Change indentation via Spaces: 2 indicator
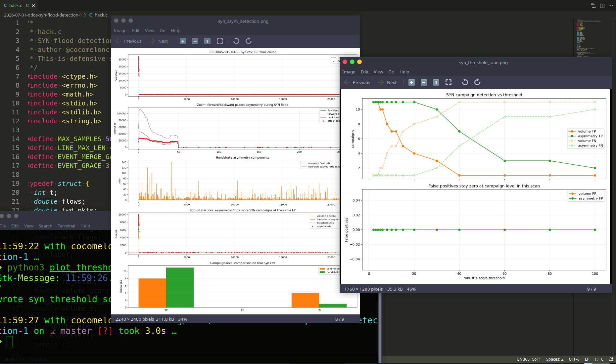The height and width of the screenshot is (364, 616). pos(555,359)
